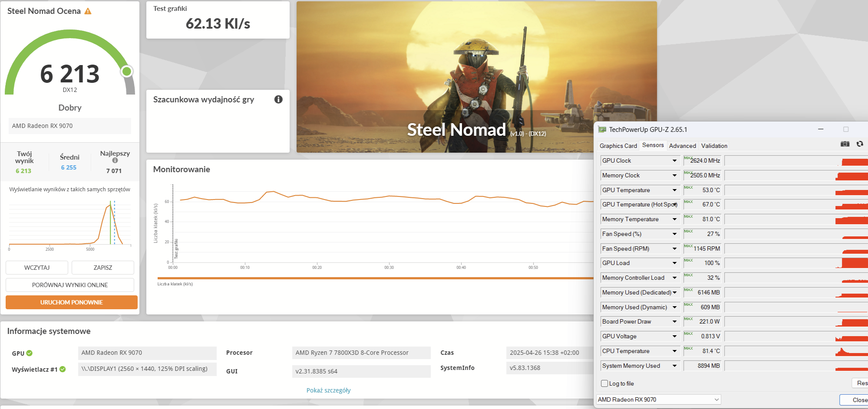
Task: Switch to the Validation tab
Action: [714, 146]
